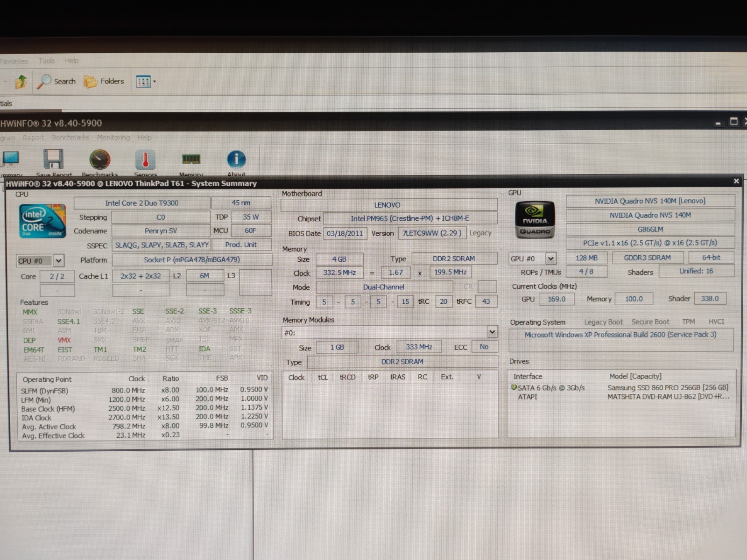Click the DDR2 SDRAM memory type field
Screen dimensions: 747x560
pyautogui.click(x=454, y=259)
